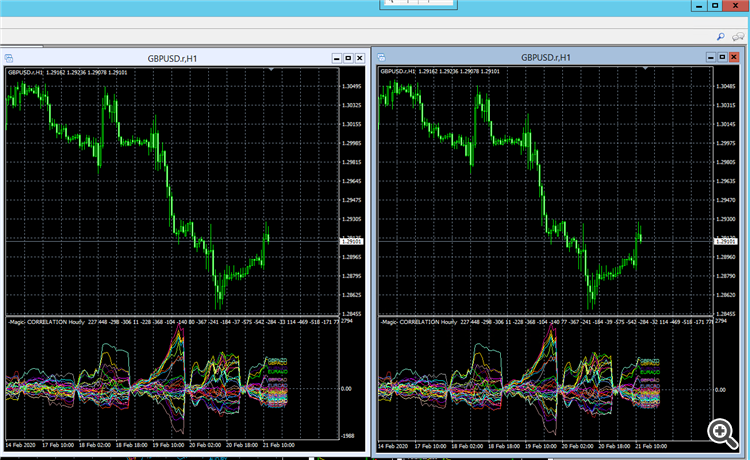Minimize the main terminal window
This screenshot has width=750, height=460.
point(699,6)
